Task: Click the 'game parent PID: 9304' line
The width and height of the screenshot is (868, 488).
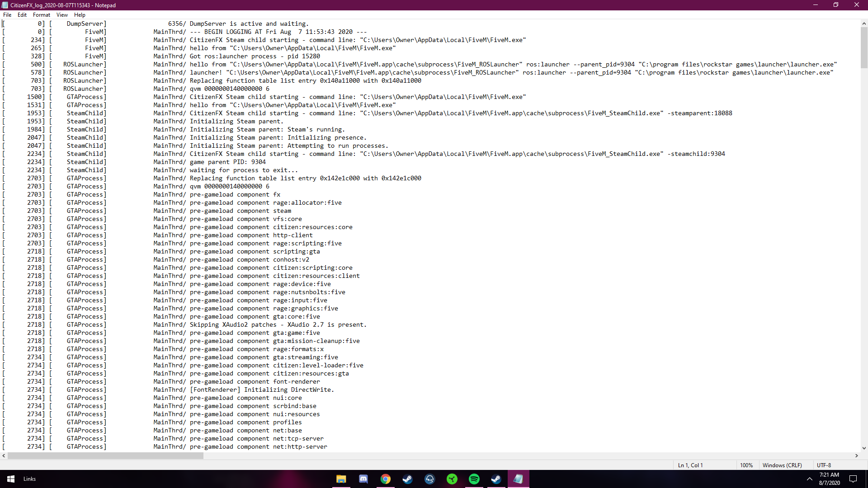Action: 227,162
